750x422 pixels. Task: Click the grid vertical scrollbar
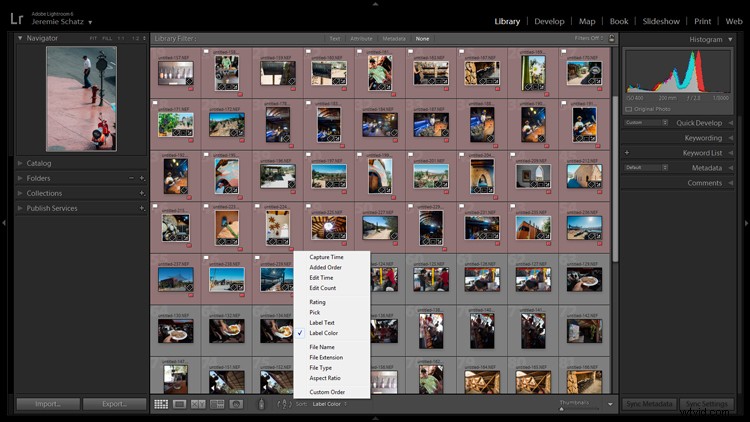(x=615, y=179)
